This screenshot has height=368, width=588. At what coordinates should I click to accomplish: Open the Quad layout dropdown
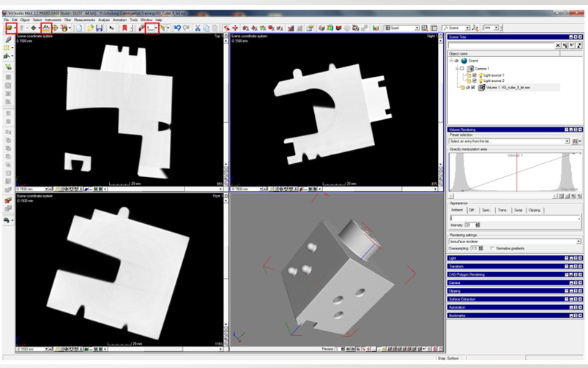point(417,28)
